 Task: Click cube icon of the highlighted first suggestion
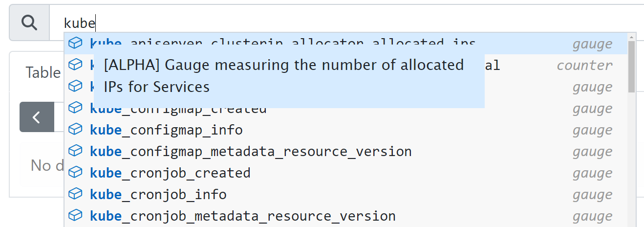(x=75, y=44)
